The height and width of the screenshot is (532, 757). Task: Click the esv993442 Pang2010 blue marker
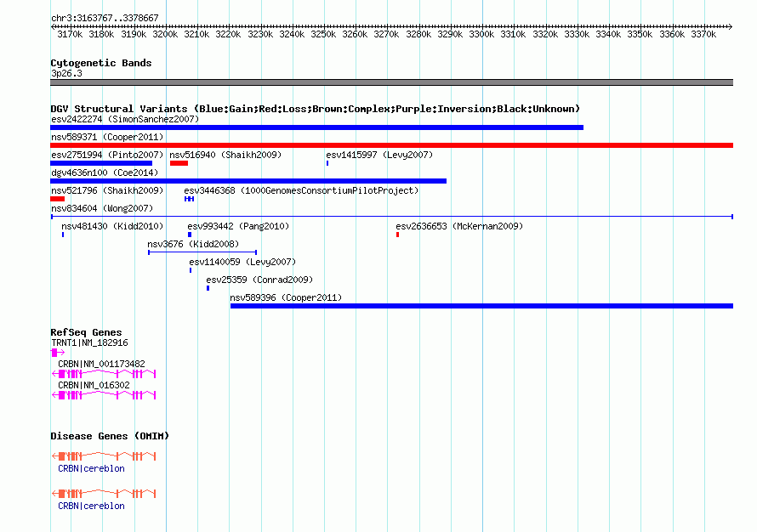tap(190, 235)
